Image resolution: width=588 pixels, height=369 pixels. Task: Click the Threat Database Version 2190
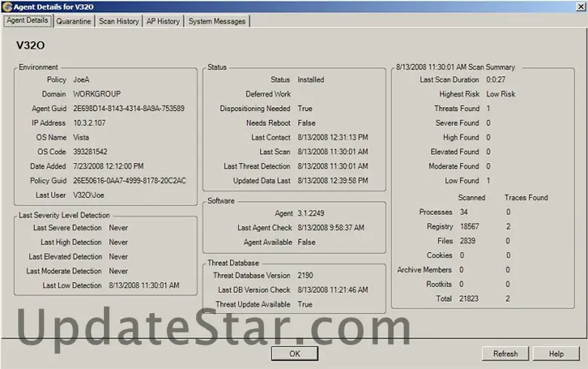(305, 275)
